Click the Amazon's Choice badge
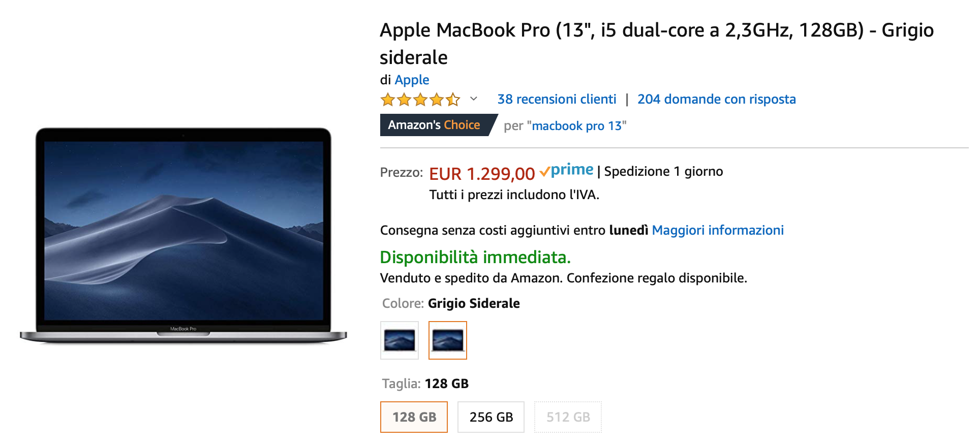The image size is (980, 445). (435, 125)
